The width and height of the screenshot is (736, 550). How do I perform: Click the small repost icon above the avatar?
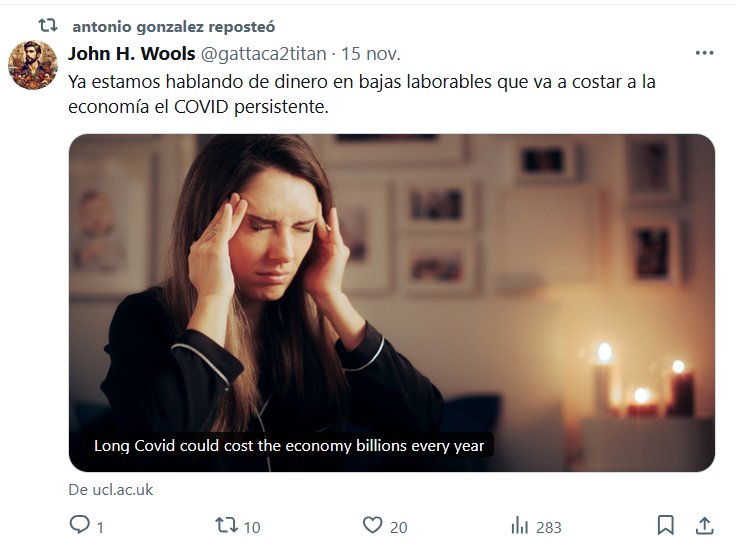click(47, 25)
